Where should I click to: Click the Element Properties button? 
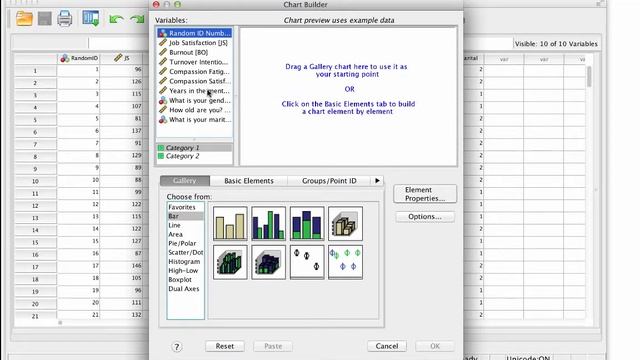(425, 194)
